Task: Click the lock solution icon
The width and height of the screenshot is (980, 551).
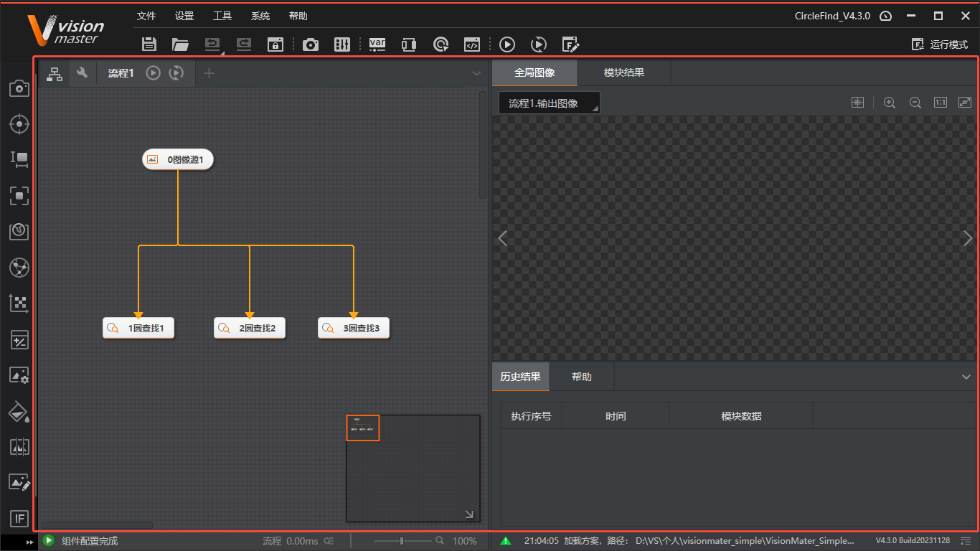Action: 275,44
